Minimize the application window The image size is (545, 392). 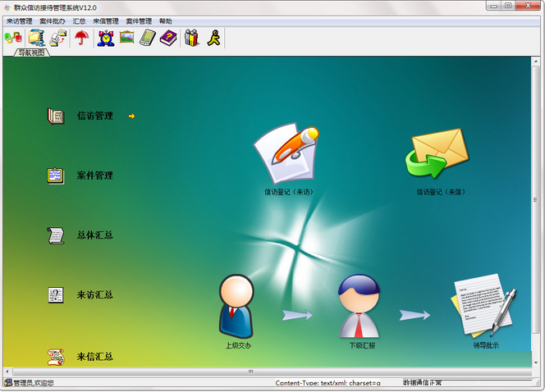tap(493, 6)
